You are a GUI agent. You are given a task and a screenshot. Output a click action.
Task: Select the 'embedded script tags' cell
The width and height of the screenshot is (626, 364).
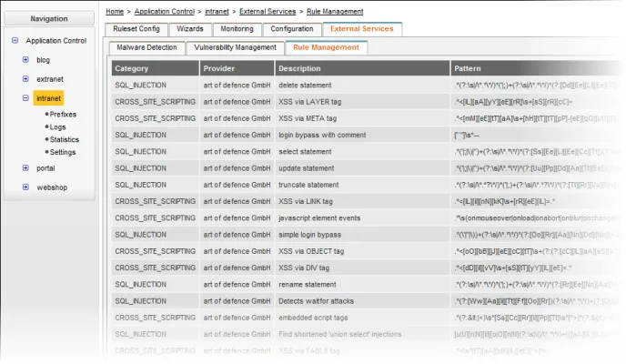(362, 318)
